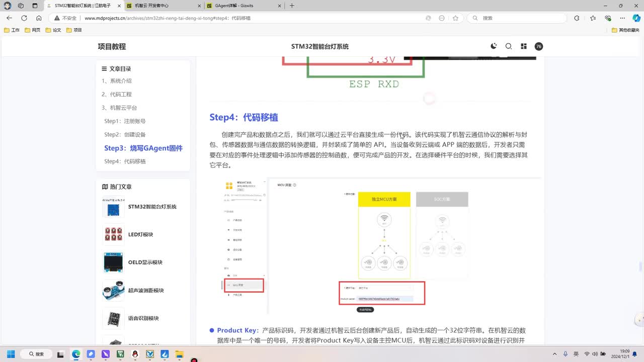Open the favorites list icon
644x362 pixels.
pyautogui.click(x=593, y=18)
